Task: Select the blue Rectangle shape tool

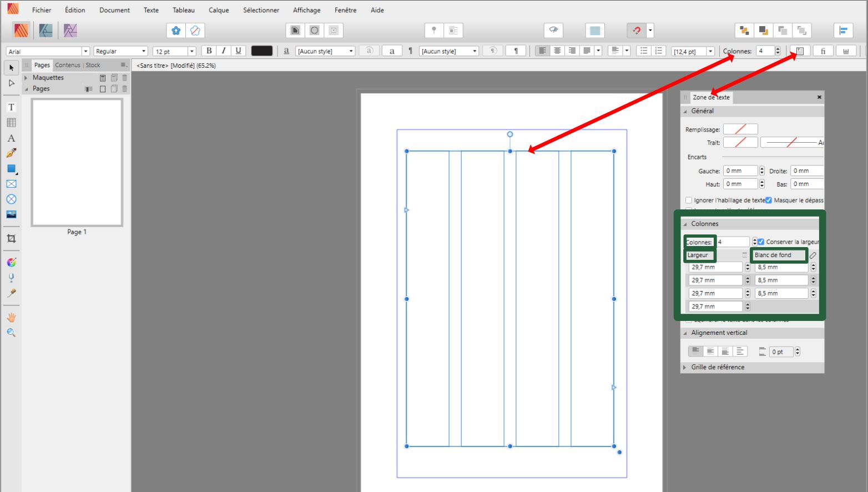Action: tap(11, 169)
